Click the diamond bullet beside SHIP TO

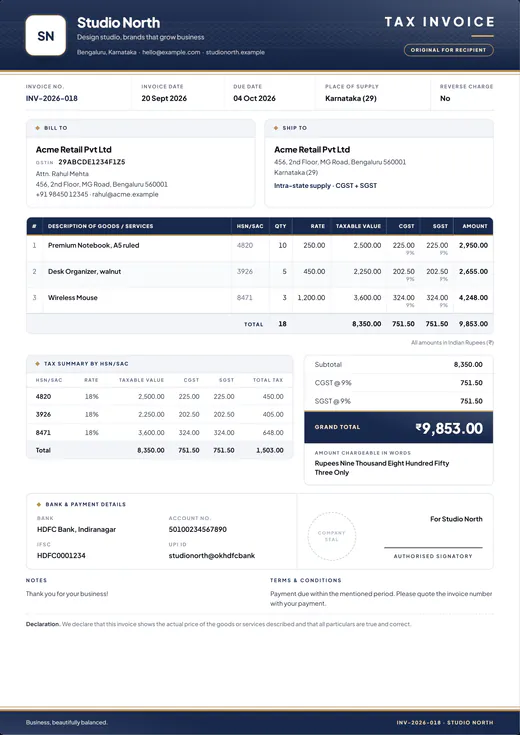tap(276, 128)
